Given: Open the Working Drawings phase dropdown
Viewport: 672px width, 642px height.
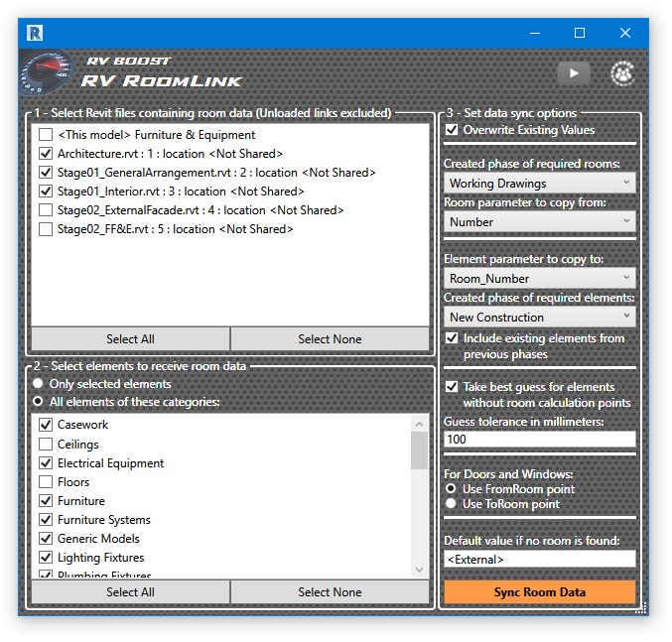Looking at the screenshot, I should (540, 183).
